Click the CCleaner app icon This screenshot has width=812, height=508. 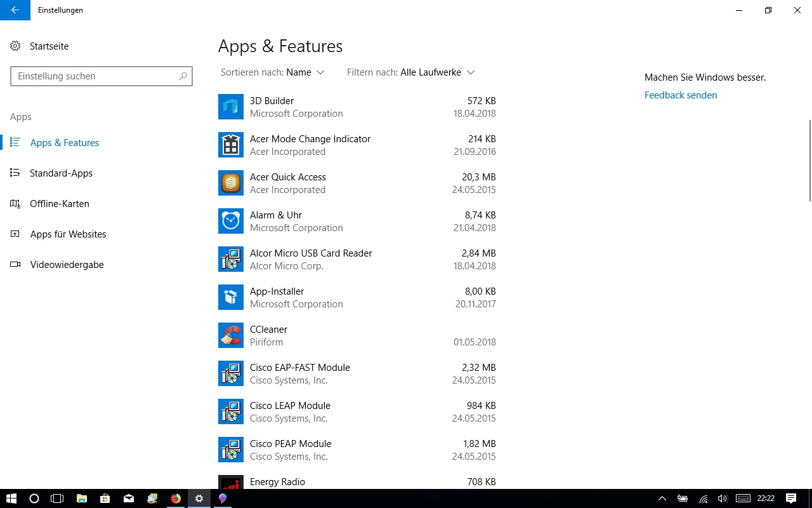231,335
